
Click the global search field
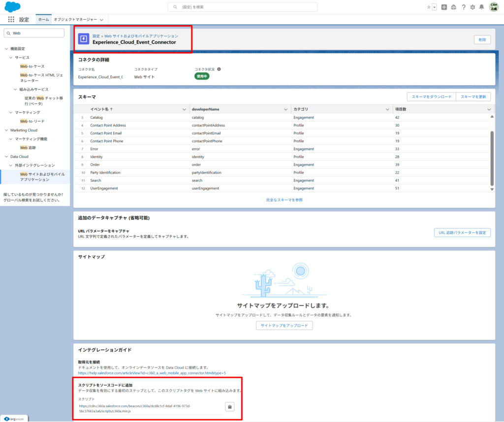coord(242,7)
